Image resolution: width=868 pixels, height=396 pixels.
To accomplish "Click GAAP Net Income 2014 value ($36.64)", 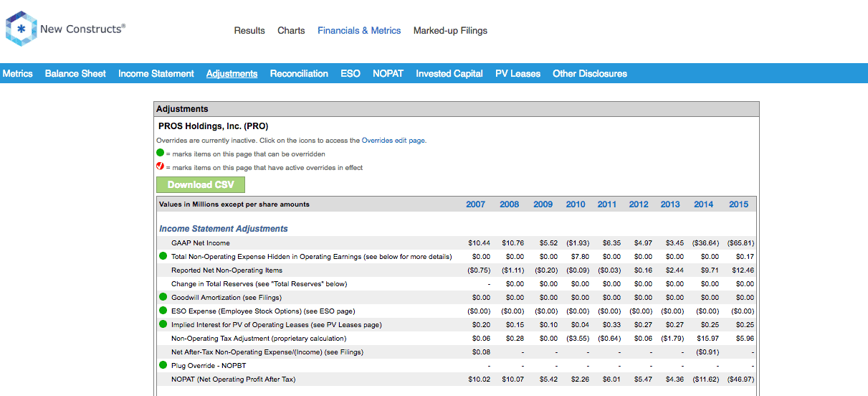I will click(706, 243).
